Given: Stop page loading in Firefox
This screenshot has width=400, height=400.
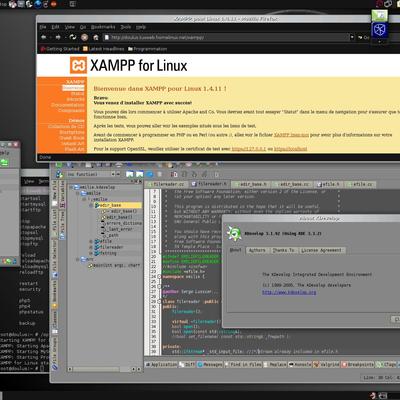Looking at the screenshot, I should [x=85, y=37].
